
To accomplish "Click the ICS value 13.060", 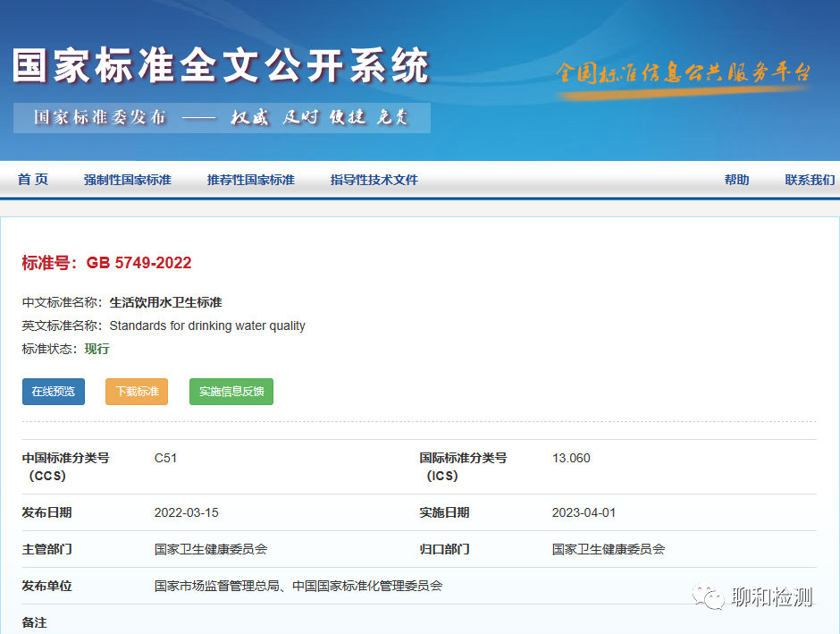I will click(x=571, y=458).
